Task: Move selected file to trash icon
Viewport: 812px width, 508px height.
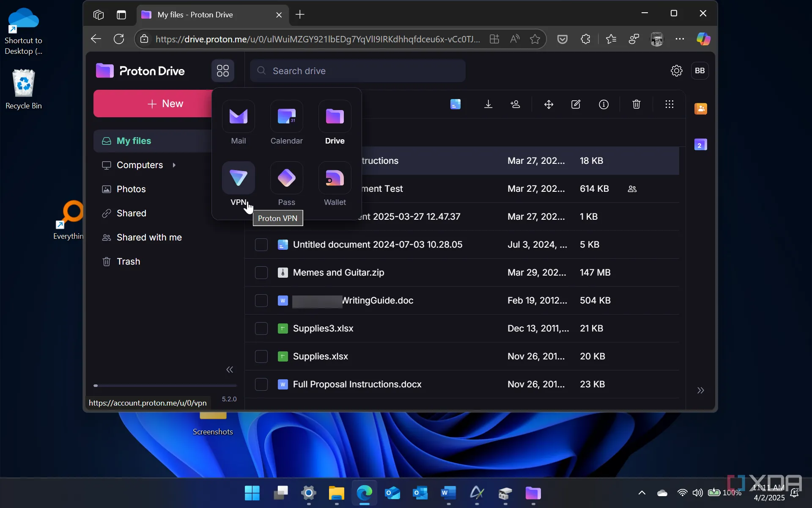Action: click(x=636, y=104)
